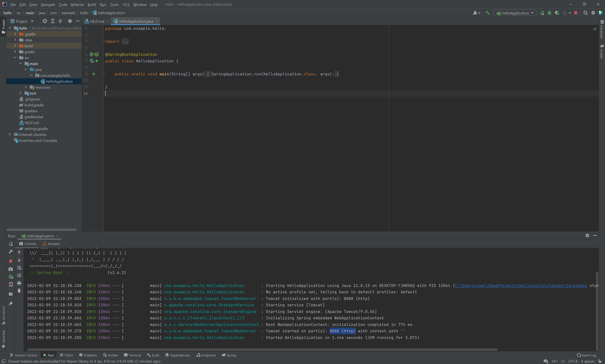The image size is (605, 364).
Task: Open Terminal tool window button
Action: click(x=132, y=355)
